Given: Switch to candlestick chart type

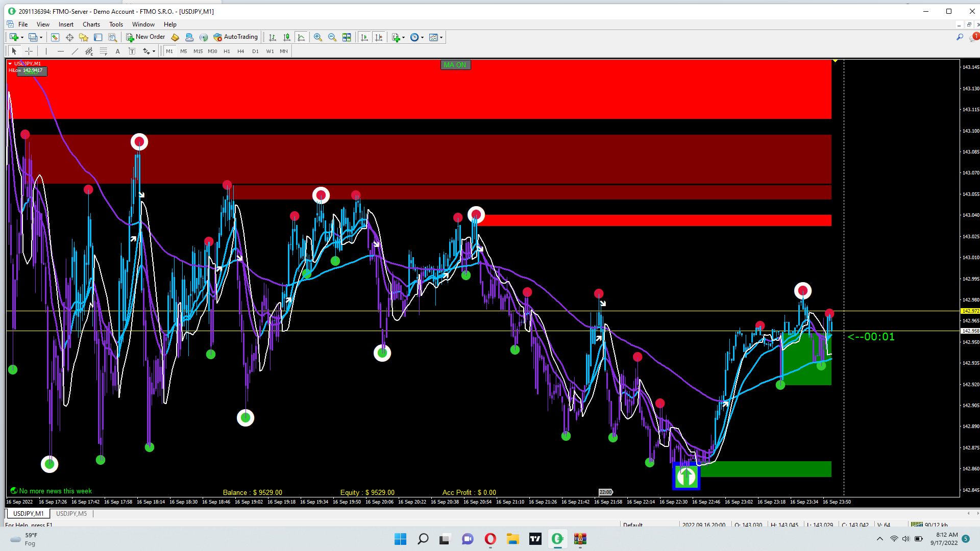Looking at the screenshot, I should coord(287,37).
